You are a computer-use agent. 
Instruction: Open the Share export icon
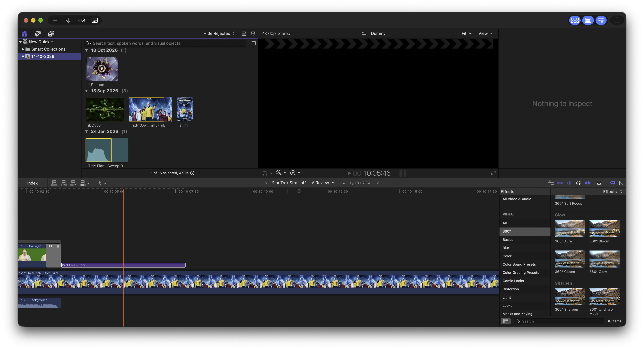617,20
